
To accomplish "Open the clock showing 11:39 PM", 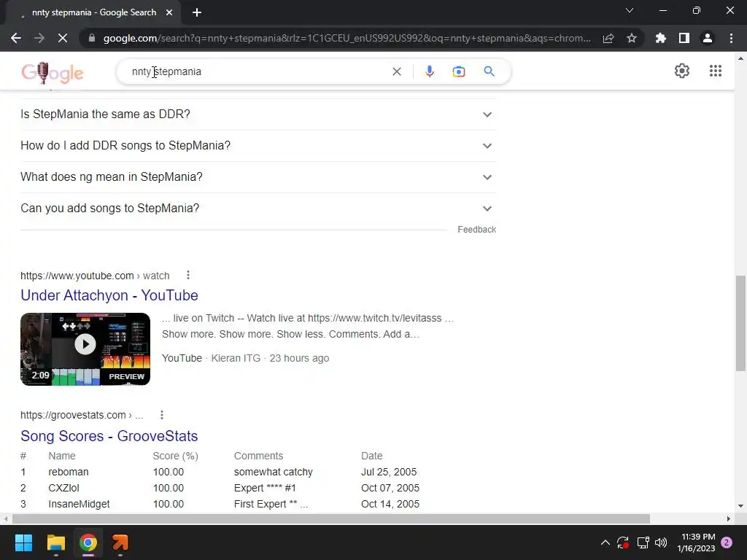I will click(x=696, y=542).
